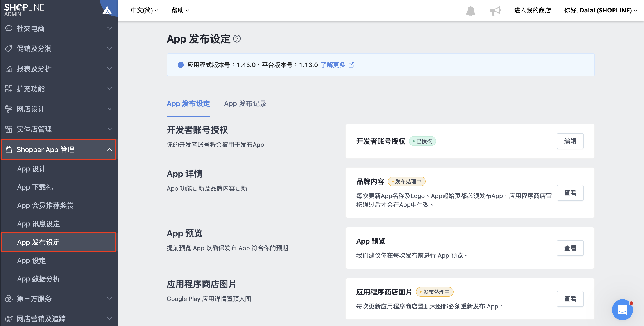This screenshot has height=326, width=644.
Task: Click 查看 for 品牌内容
Action: point(570,193)
